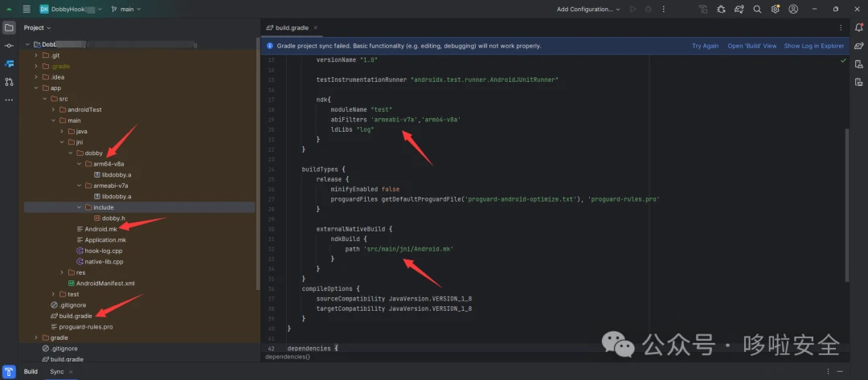Click the green inspection checkmark in editor
The image size is (868, 380).
(843, 59)
